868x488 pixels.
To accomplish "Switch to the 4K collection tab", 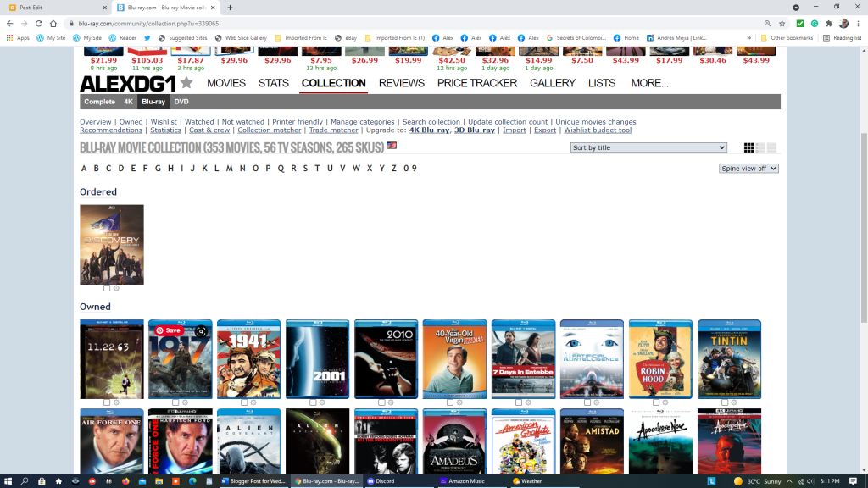I will pos(128,102).
